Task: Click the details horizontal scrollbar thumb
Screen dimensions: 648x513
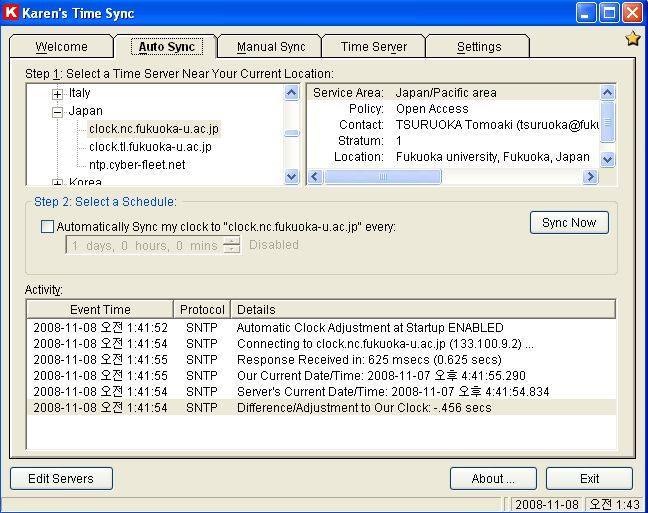Action: click(383, 177)
